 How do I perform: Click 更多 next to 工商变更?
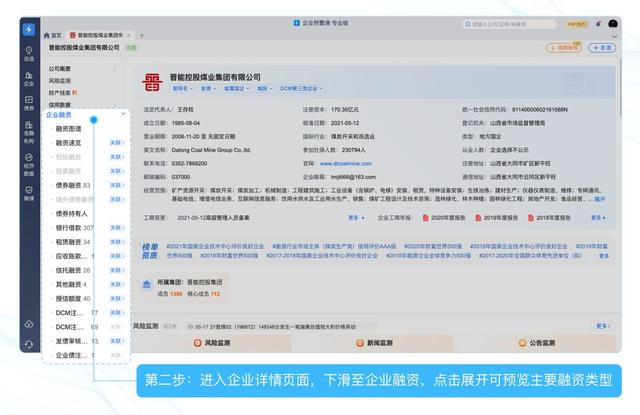pos(356,218)
